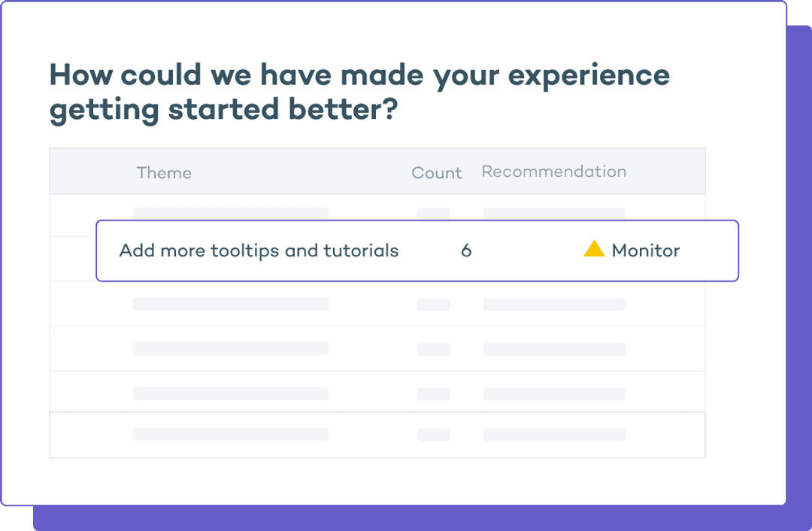Click the survey question heading text
The height and width of the screenshot is (531, 812).
pyautogui.click(x=359, y=93)
